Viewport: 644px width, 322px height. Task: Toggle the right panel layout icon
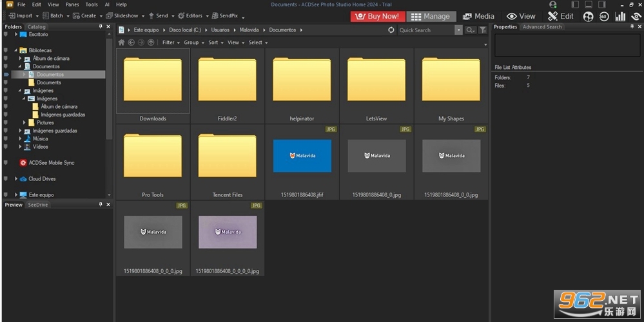tap(601, 5)
